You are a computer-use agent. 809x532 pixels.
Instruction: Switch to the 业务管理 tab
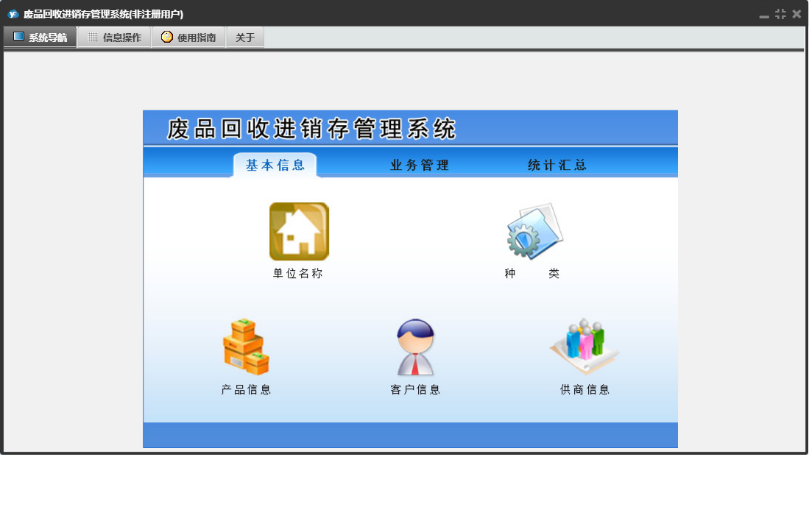pos(420,165)
